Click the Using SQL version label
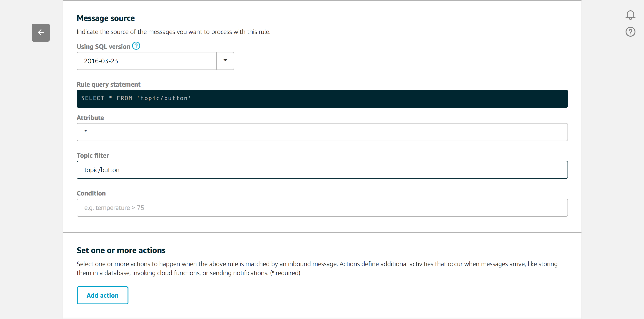Viewport: 644px width, 319px height. (x=103, y=47)
